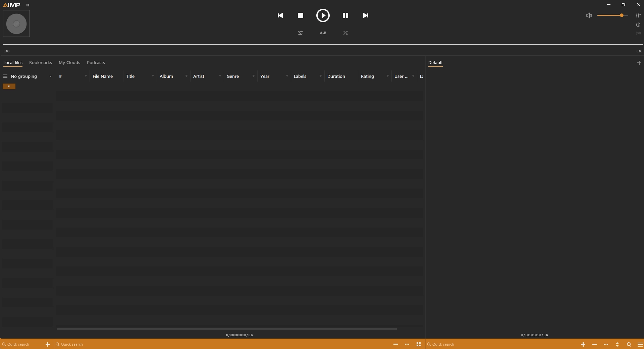This screenshot has width=644, height=349.
Task: Click the grid view icon in bottom bar
Action: click(x=418, y=344)
